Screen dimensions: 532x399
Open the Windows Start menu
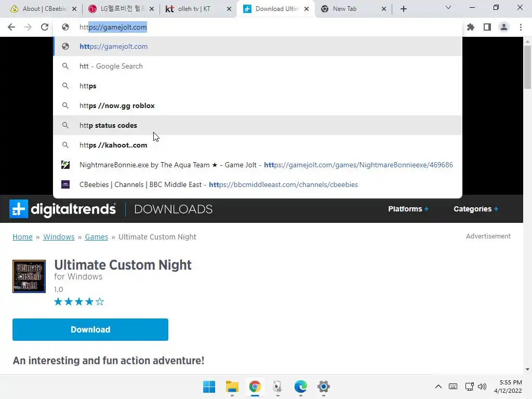click(209, 387)
